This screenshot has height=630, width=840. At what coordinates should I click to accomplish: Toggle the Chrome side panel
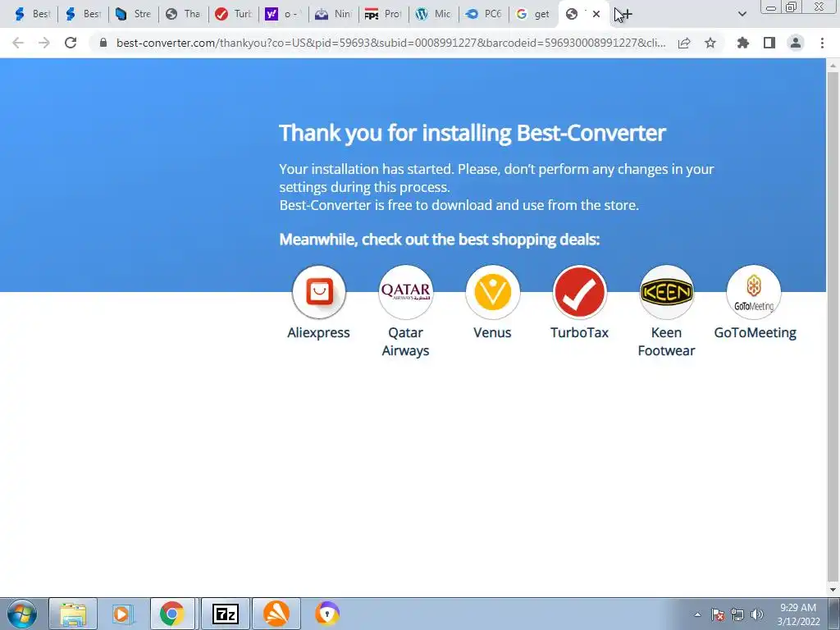769,43
